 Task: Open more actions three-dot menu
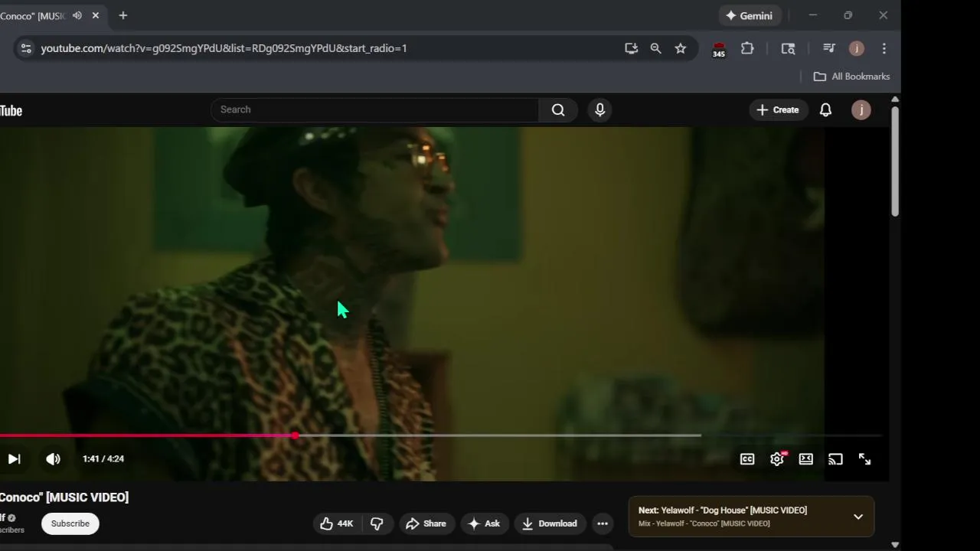pyautogui.click(x=603, y=523)
